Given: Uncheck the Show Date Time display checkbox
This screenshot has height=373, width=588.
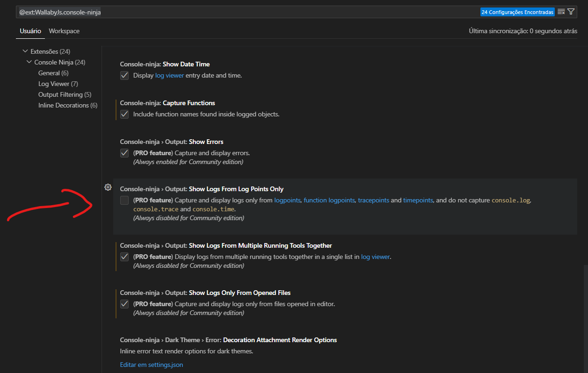Looking at the screenshot, I should tap(124, 75).
